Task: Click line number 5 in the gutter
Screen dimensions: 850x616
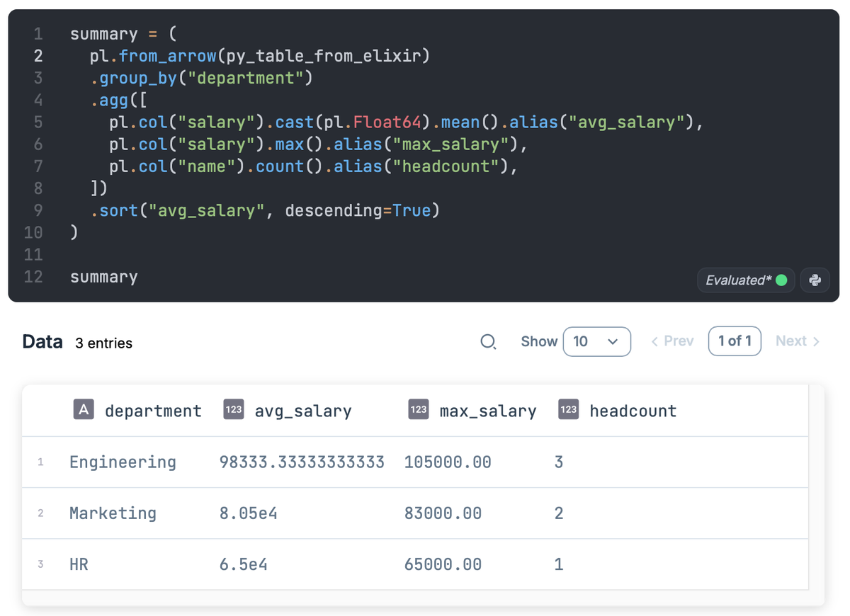Action: (x=38, y=122)
